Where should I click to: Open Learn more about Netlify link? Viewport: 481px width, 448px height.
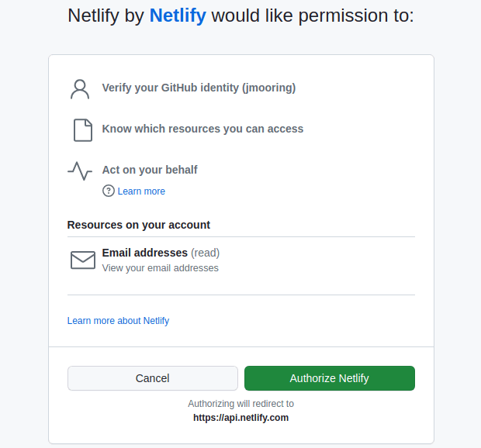tap(118, 321)
